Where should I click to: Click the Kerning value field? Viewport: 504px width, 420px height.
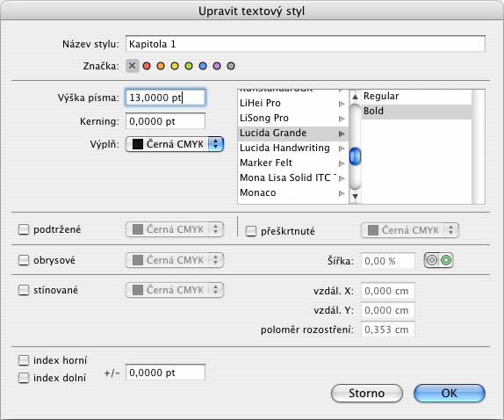click(x=165, y=121)
